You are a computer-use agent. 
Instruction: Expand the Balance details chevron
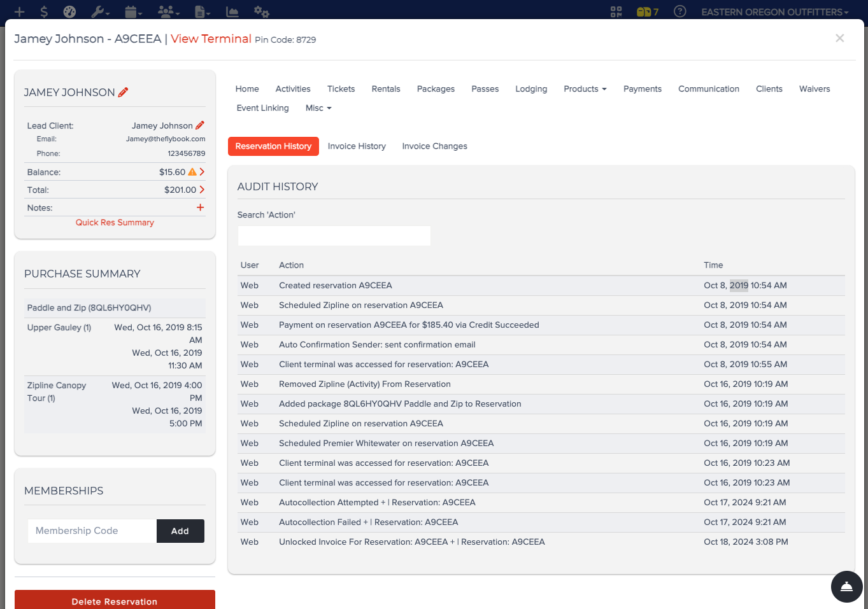[x=202, y=172]
